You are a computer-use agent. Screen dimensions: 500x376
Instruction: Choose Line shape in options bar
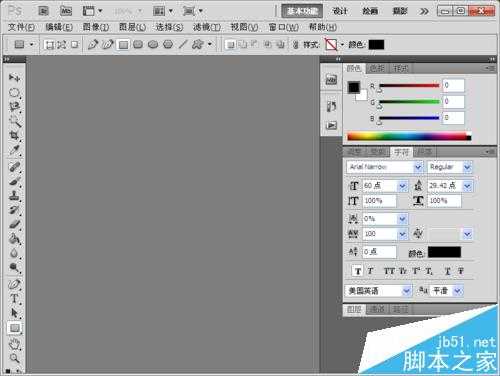(183, 44)
